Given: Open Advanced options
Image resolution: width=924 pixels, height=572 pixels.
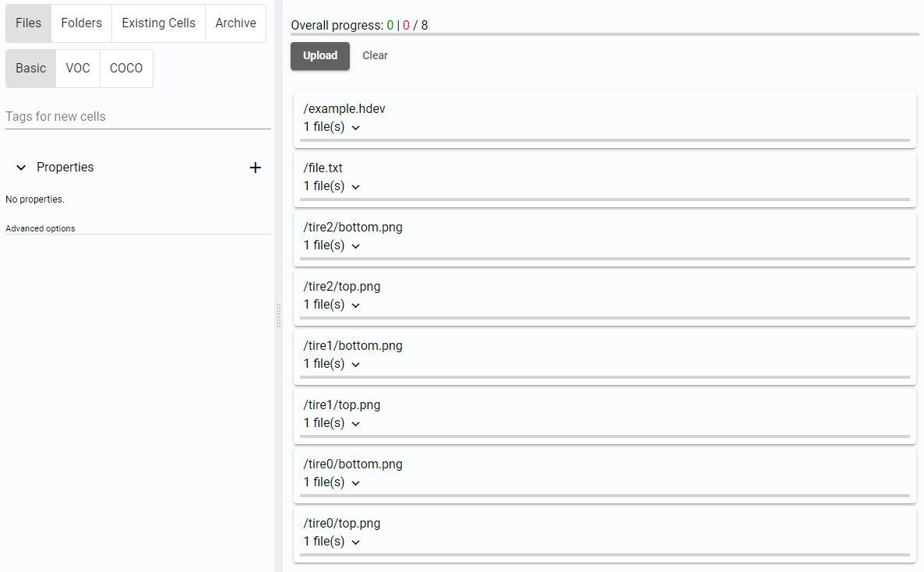Looking at the screenshot, I should (40, 228).
